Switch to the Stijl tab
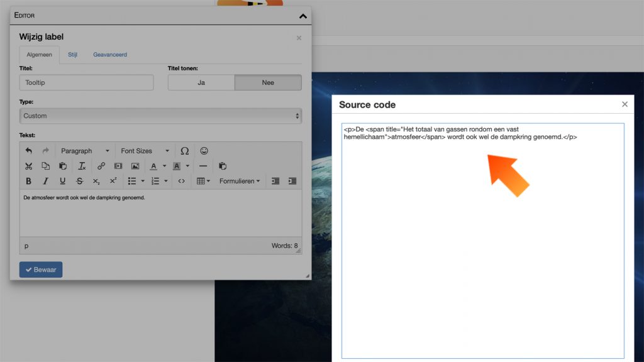 pos(73,55)
